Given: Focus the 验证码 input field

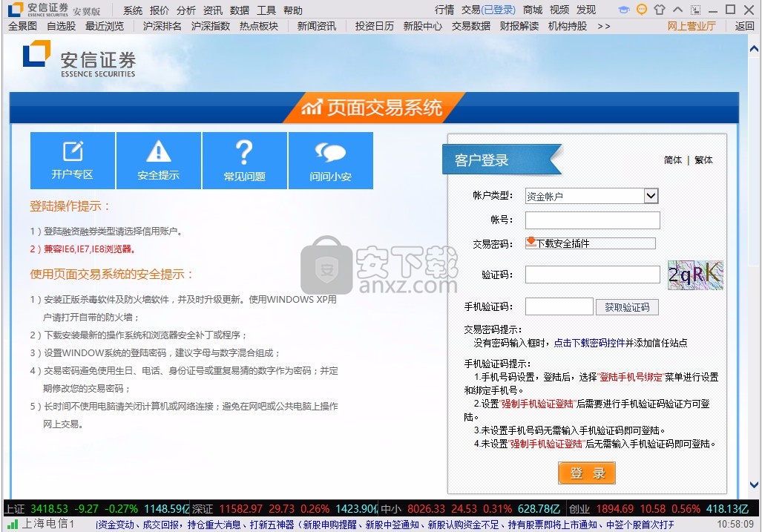Looking at the screenshot, I should (x=592, y=275).
